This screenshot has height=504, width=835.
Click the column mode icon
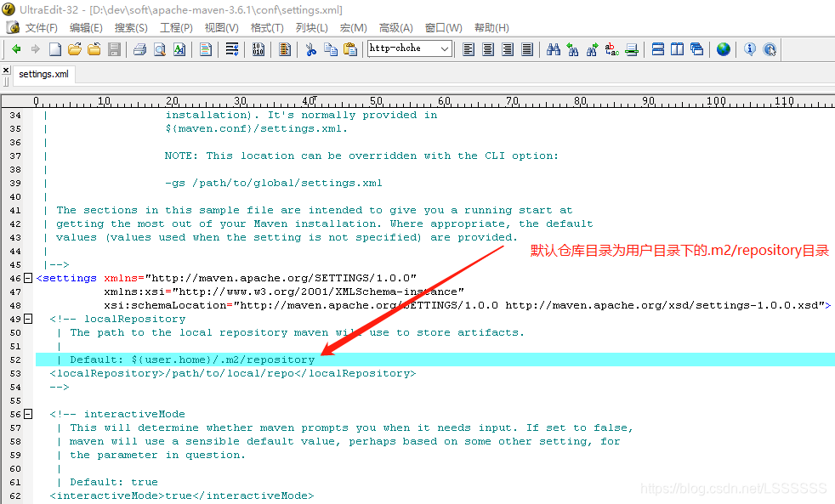coord(285,49)
